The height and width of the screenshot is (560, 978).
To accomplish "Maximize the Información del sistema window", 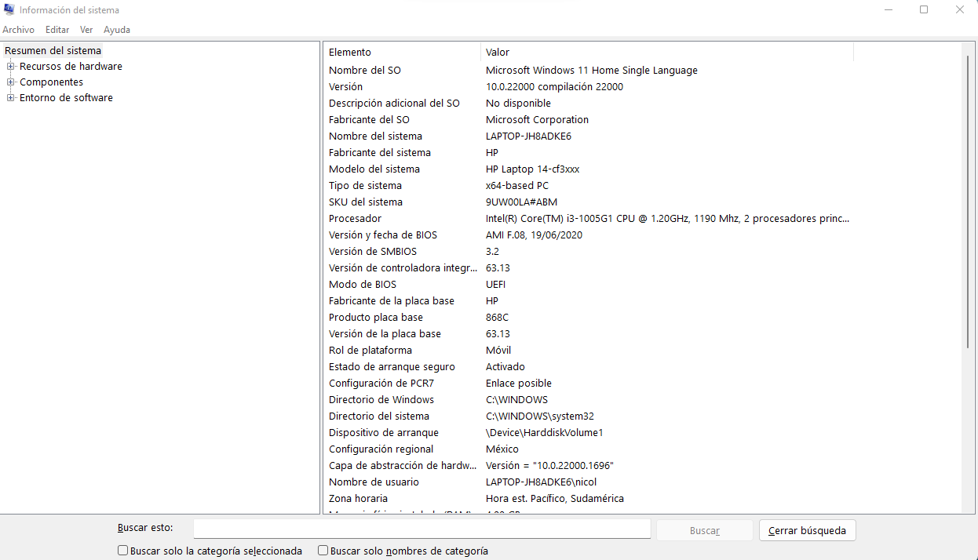I will [924, 10].
